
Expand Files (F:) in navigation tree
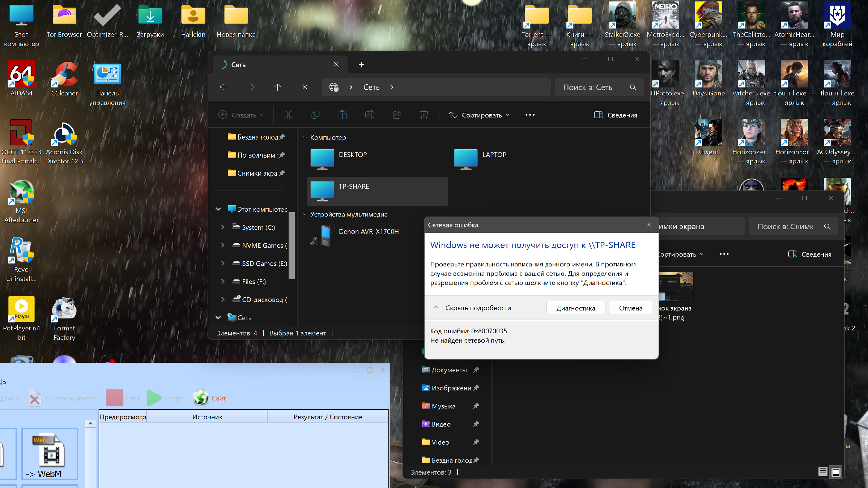point(223,282)
